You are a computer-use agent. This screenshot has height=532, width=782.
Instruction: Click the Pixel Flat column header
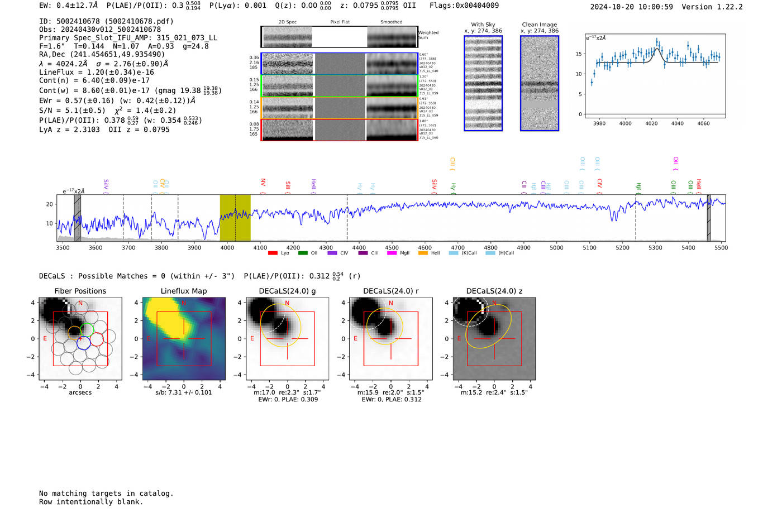tap(340, 22)
